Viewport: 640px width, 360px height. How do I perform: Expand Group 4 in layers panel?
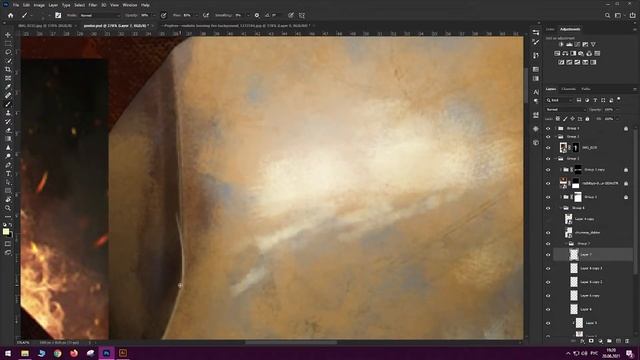[556, 128]
